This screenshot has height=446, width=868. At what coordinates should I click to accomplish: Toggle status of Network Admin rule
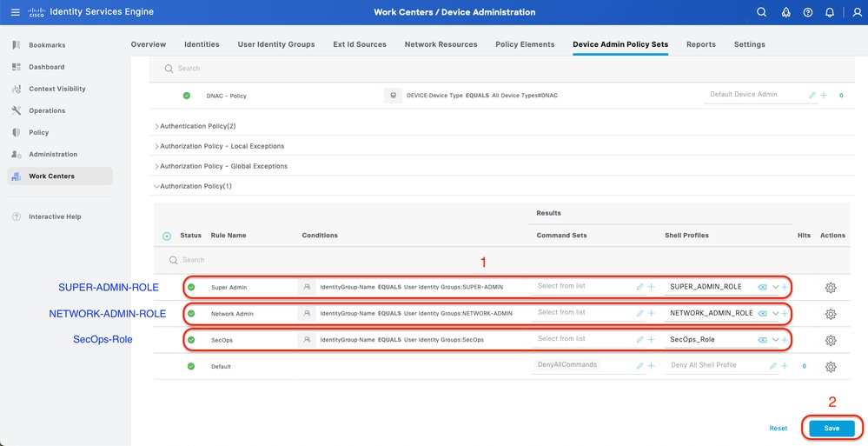191,313
